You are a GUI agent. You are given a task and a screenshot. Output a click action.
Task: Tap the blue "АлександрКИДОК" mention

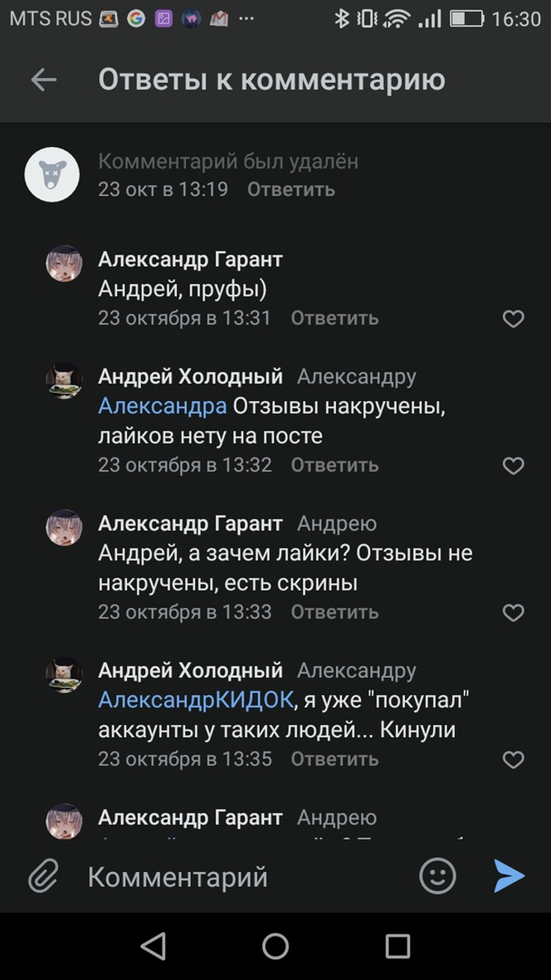196,700
